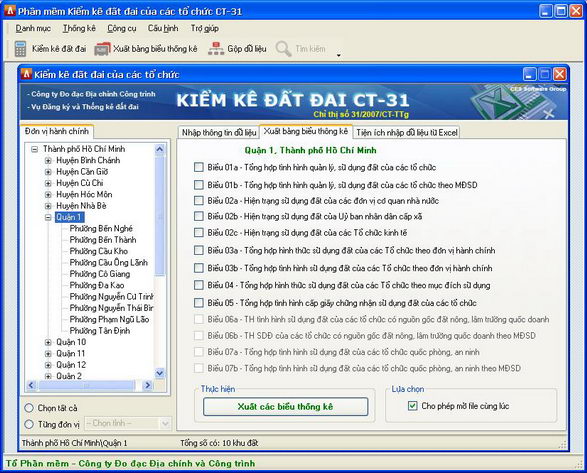Enable Biểu 04 checkbox
The height and width of the screenshot is (473, 587).
199,285
